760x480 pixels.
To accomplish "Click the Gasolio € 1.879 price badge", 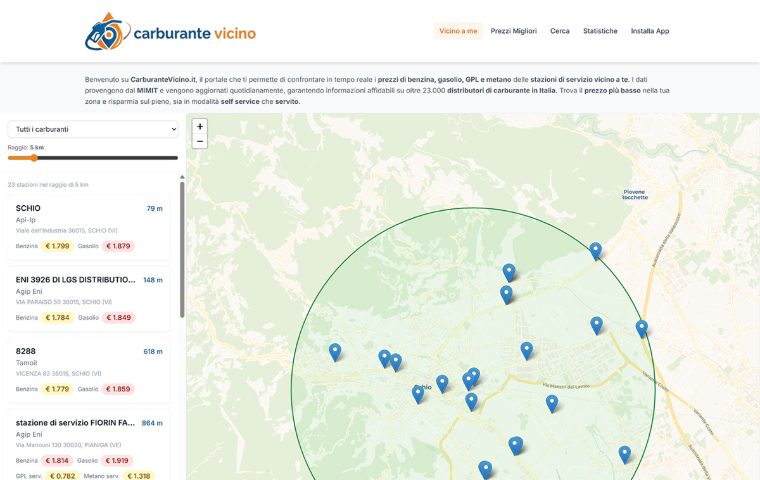I will [x=118, y=246].
